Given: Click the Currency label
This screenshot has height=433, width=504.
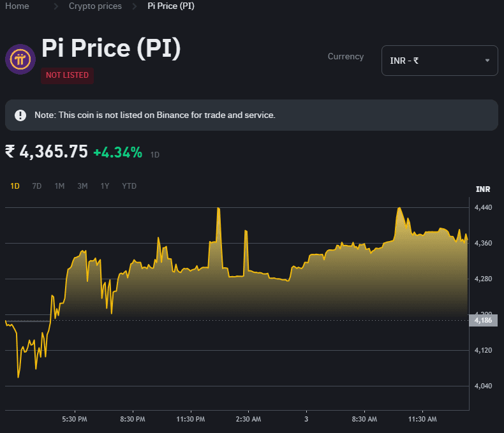Looking at the screenshot, I should click(x=346, y=57).
